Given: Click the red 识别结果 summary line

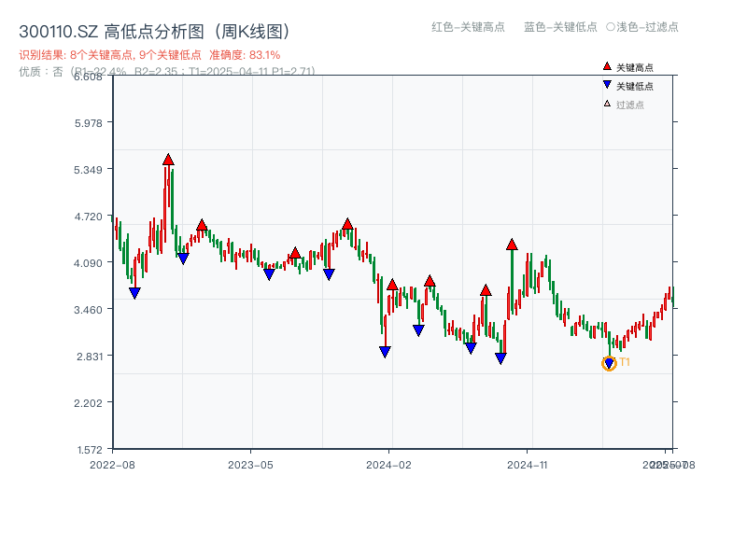Looking at the screenshot, I should [x=149, y=55].
